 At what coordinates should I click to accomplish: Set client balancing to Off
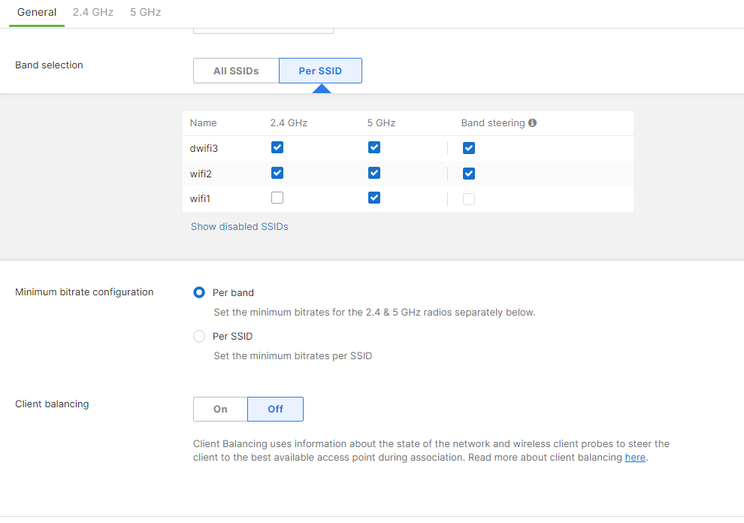click(275, 409)
